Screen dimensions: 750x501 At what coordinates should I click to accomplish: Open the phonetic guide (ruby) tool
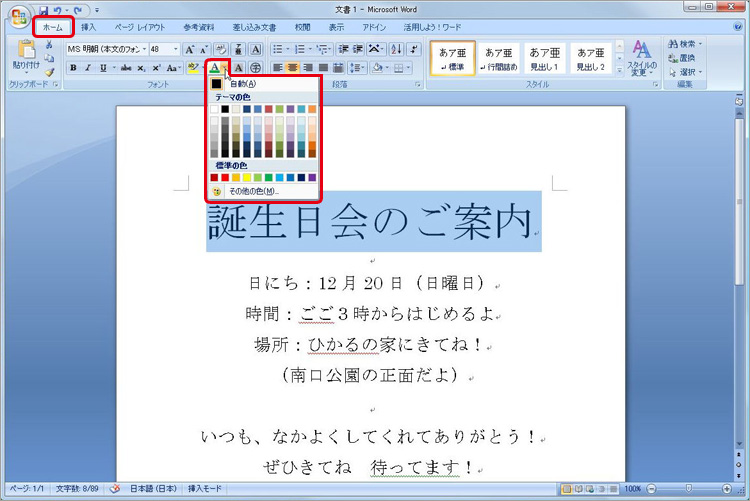coord(238,49)
